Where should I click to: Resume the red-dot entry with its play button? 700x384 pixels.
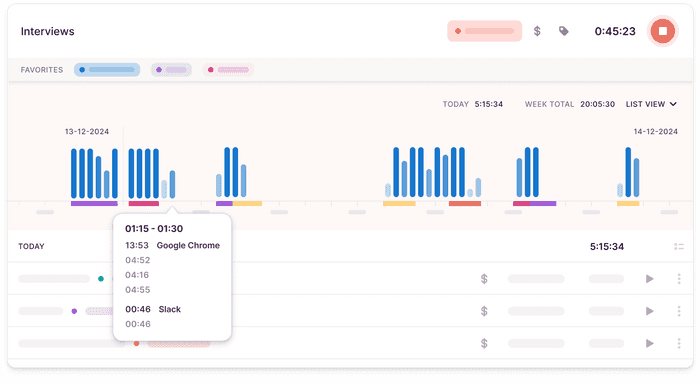pos(650,343)
